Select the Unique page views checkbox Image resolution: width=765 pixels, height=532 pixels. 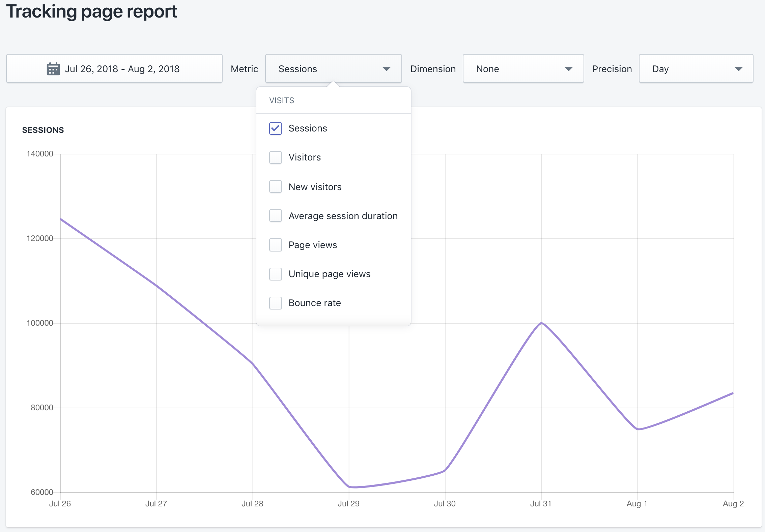pos(275,274)
